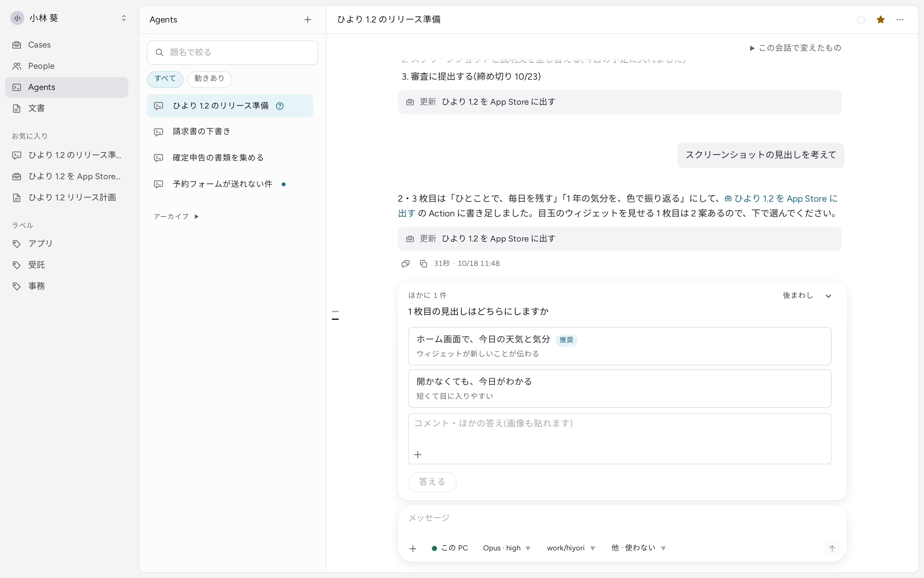Open the Opus · high model dropdown
The width and height of the screenshot is (924, 578).
pyautogui.click(x=506, y=548)
